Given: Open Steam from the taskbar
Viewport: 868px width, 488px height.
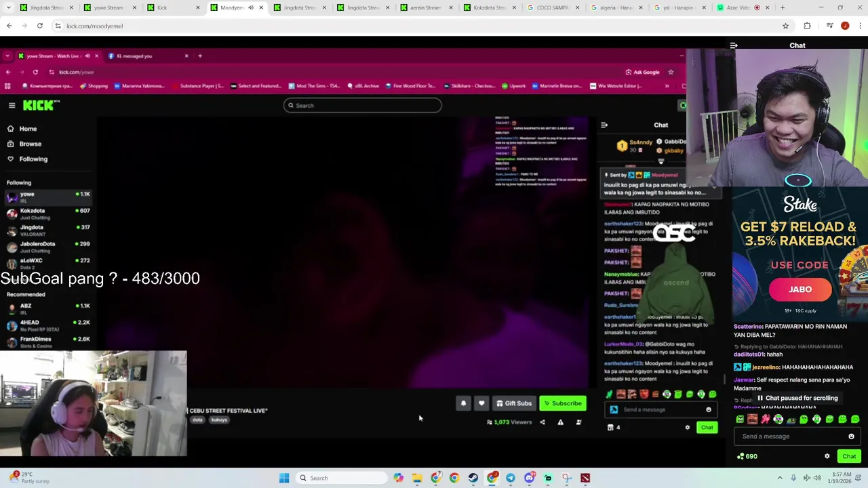Looking at the screenshot, I should point(473,478).
